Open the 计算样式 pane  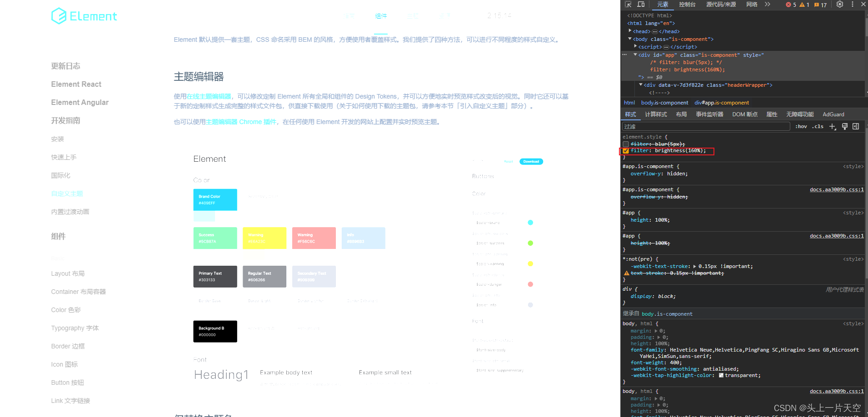[655, 114]
